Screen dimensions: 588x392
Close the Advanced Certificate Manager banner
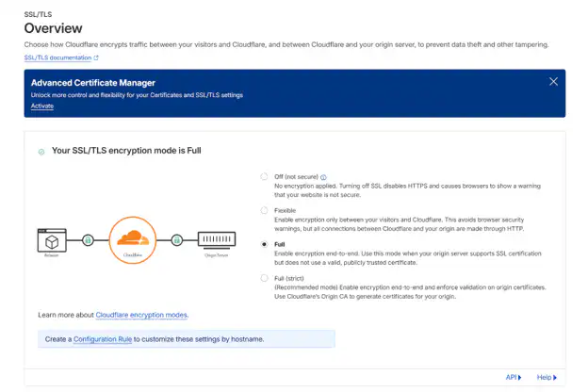pyautogui.click(x=553, y=82)
